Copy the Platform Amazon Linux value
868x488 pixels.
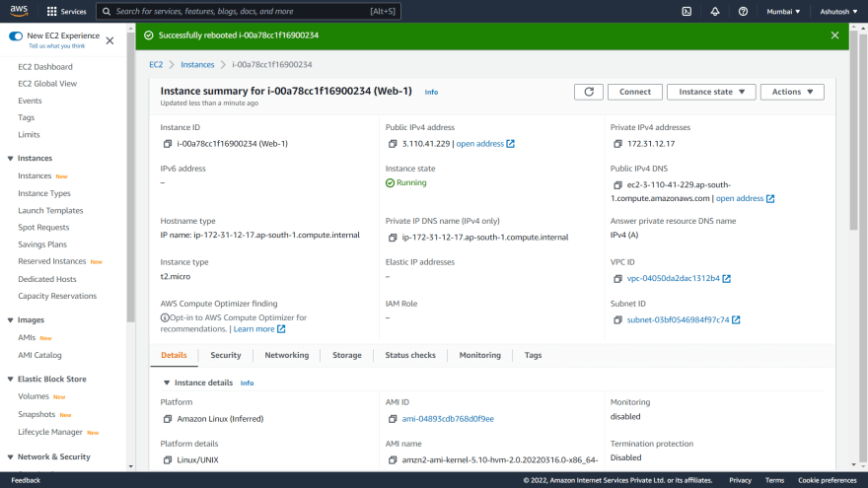167,419
